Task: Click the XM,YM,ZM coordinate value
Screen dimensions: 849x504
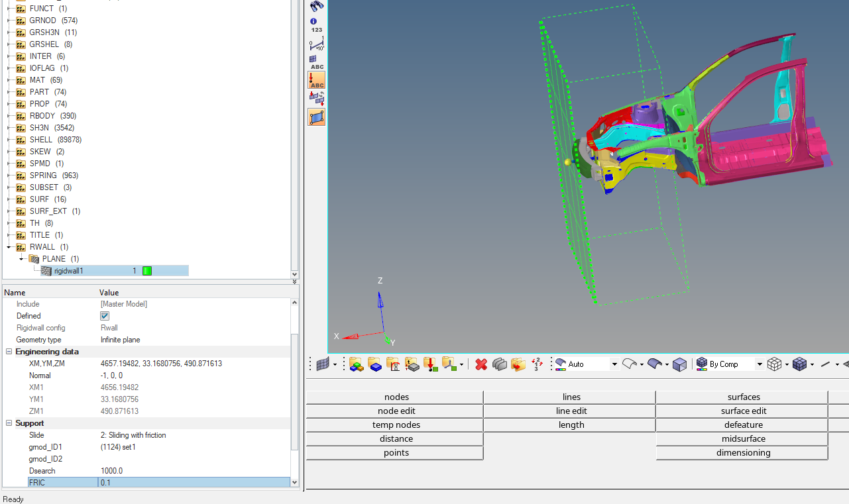Action: tap(161, 364)
